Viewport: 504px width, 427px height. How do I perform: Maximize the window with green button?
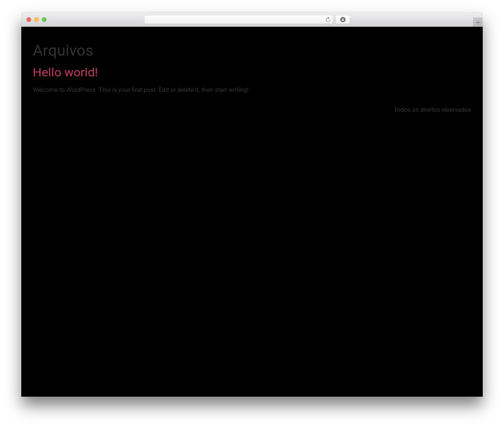44,20
